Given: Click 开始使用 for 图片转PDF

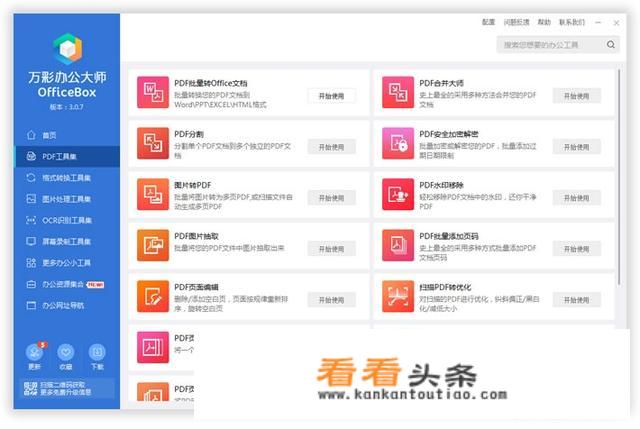Looking at the screenshot, I should point(331,198).
